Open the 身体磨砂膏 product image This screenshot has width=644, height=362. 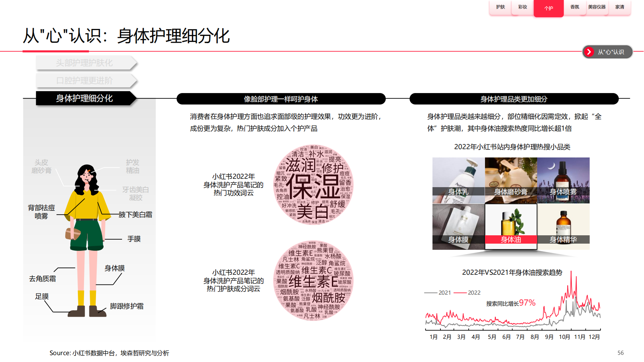[x=511, y=180]
